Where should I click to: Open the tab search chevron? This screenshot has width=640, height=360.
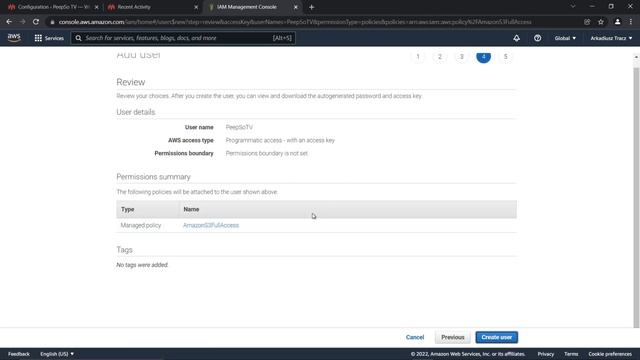[x=573, y=7]
